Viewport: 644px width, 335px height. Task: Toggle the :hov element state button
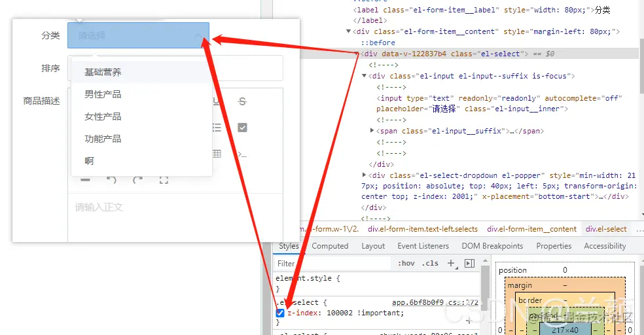coord(406,263)
